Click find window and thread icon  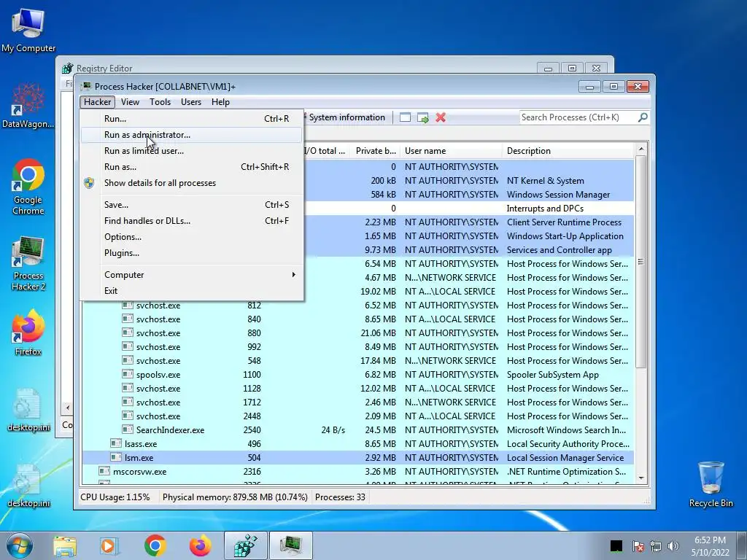422,117
